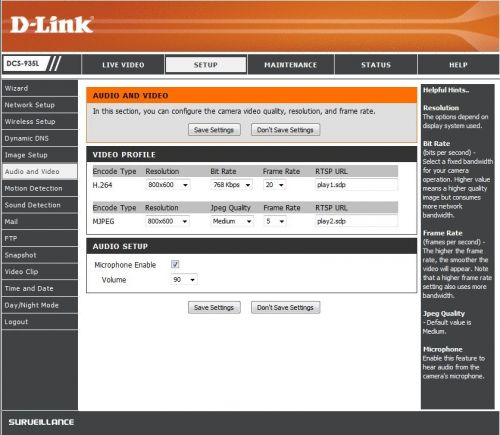
Task: Click bottom Don't Save Settings button
Action: (x=285, y=307)
